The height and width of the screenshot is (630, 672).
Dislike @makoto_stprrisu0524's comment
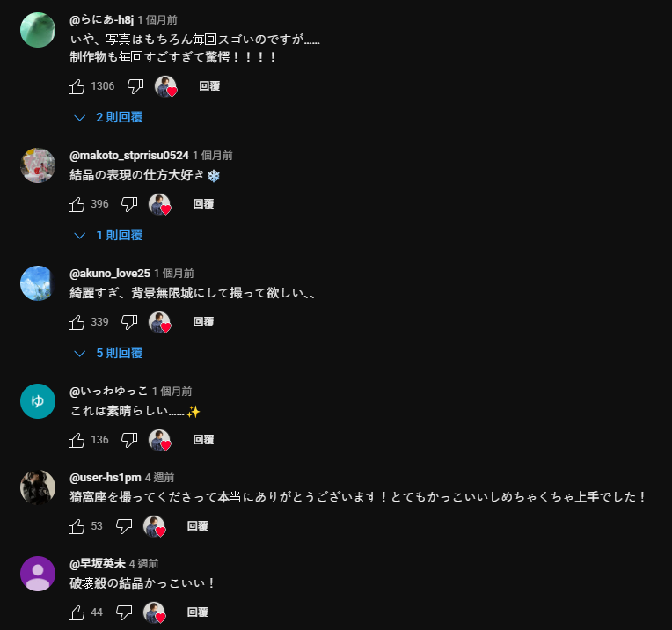pos(129,204)
